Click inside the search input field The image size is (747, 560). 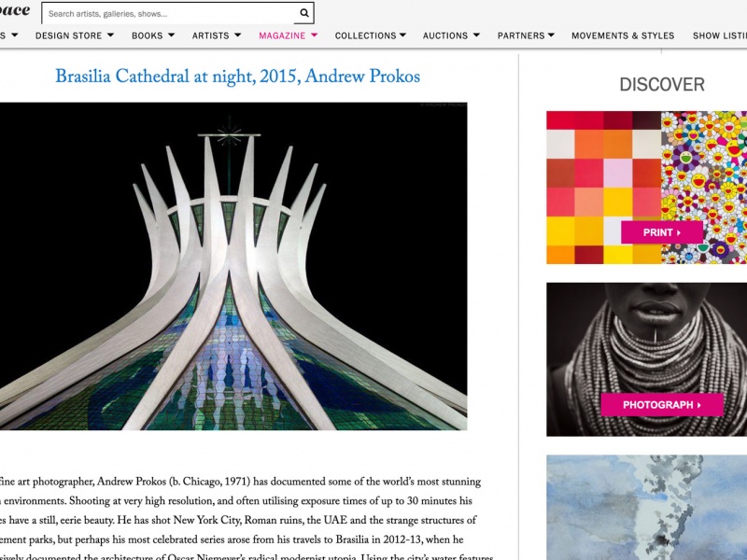[168, 14]
